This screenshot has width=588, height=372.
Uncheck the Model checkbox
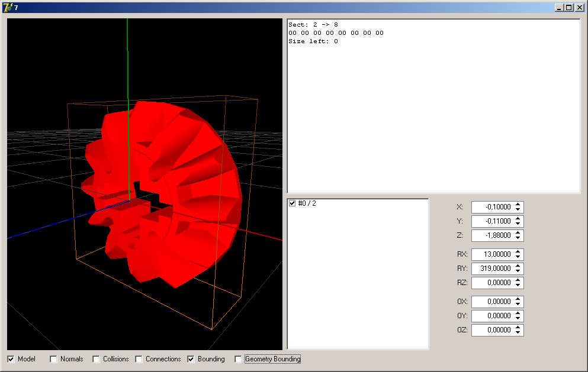[x=11, y=359]
